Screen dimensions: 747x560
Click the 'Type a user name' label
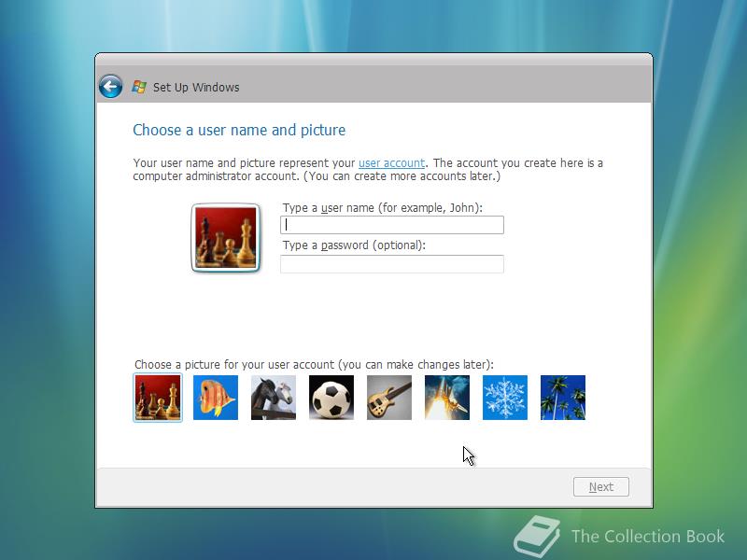pyautogui.click(x=383, y=207)
